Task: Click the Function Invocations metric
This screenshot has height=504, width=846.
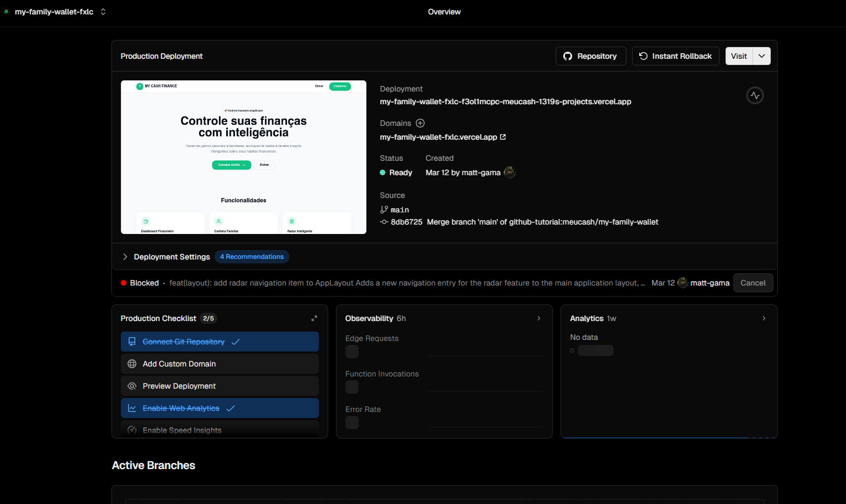Action: point(382,374)
